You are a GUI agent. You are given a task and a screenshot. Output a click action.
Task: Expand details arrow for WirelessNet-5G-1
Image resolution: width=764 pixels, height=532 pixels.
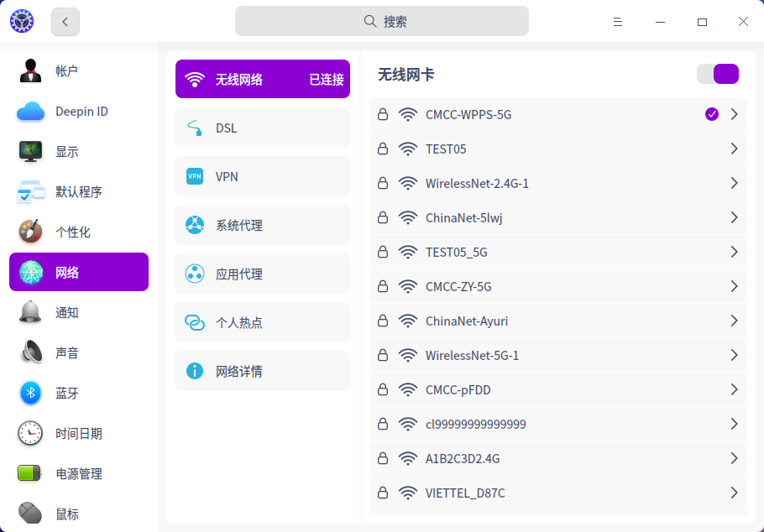click(x=735, y=355)
